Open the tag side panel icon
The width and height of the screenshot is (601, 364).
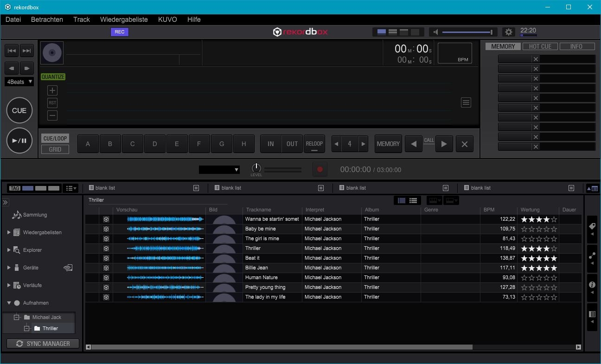592,229
